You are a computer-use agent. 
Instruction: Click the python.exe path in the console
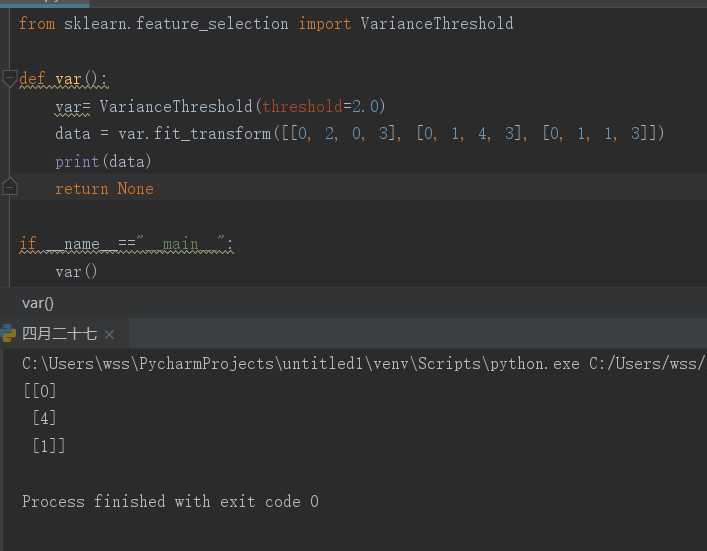pos(301,363)
